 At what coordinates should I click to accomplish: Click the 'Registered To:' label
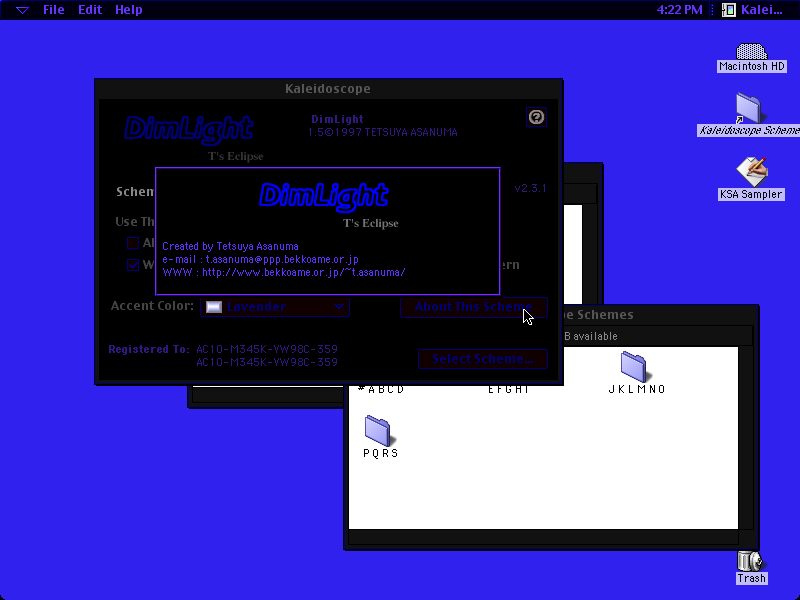click(x=148, y=349)
